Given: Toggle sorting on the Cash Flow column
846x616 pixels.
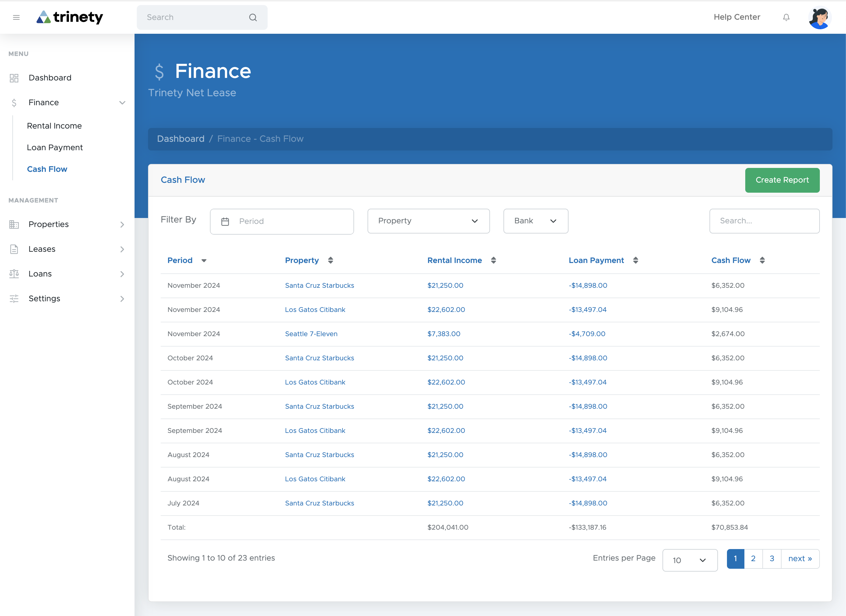Looking at the screenshot, I should coord(762,260).
